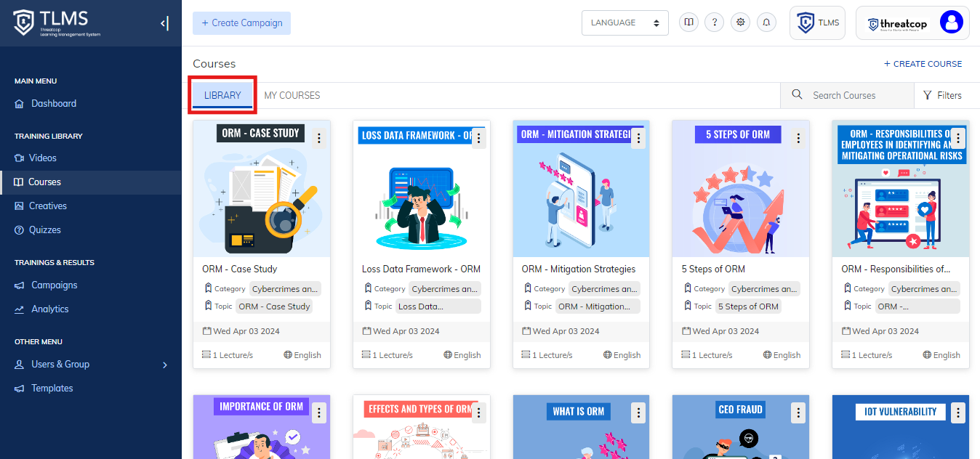Viewport: 980px width, 459px height.
Task: Click the TLMS logo in sidebar
Action: click(x=57, y=23)
